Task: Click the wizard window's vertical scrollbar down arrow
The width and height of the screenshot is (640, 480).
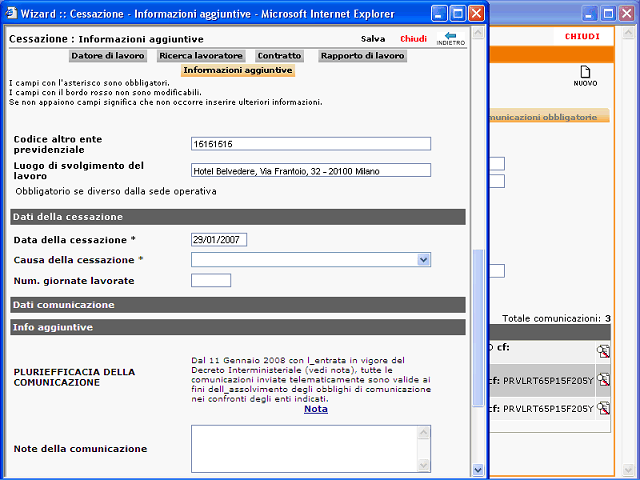Action: pyautogui.click(x=478, y=470)
